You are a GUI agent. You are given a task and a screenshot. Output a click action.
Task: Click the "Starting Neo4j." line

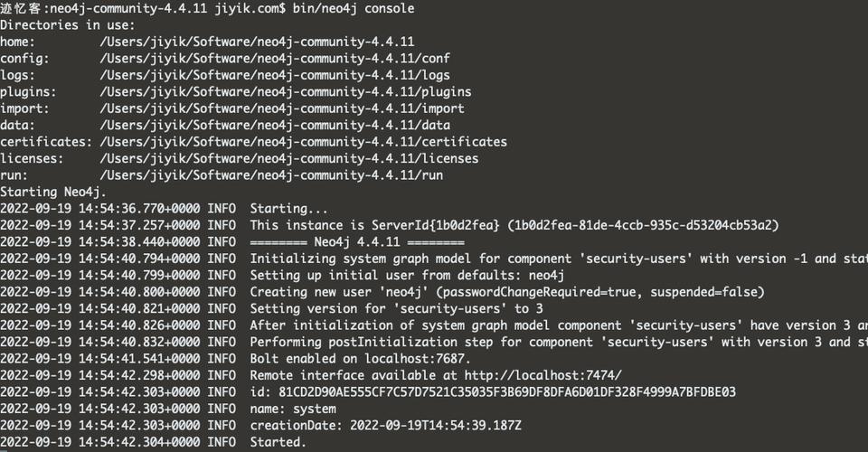(x=53, y=192)
